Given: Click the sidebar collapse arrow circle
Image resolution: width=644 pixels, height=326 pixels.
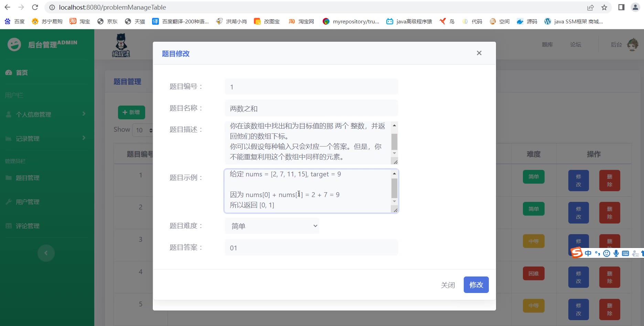Looking at the screenshot, I should [46, 253].
